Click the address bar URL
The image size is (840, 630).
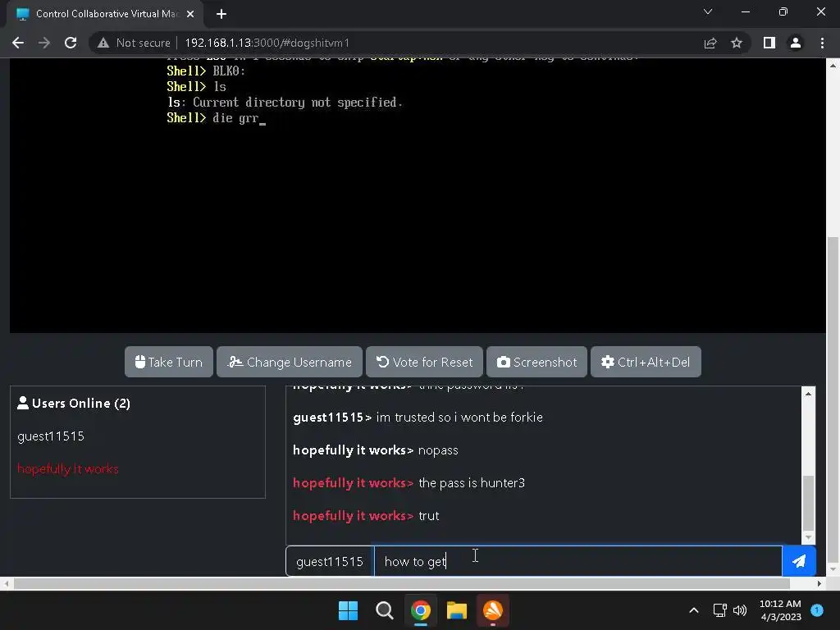[267, 43]
